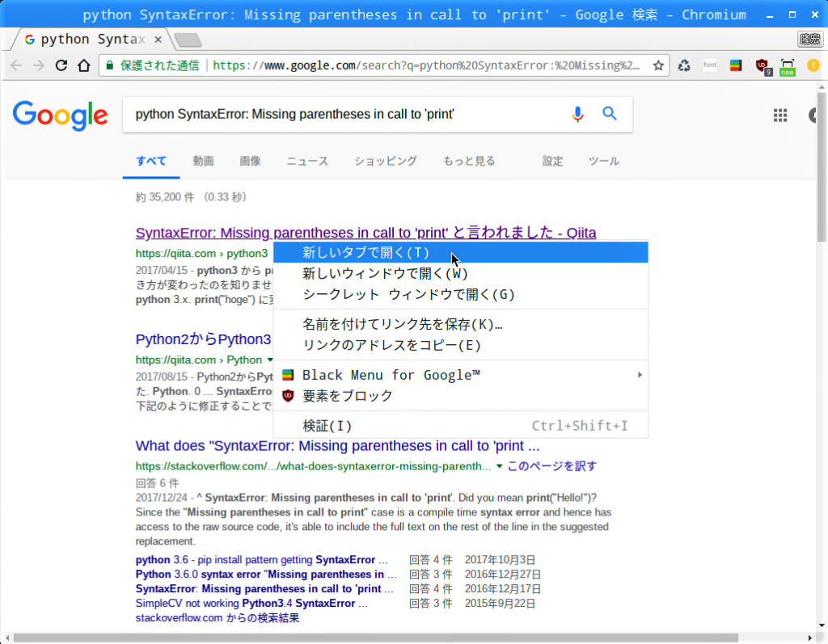Screen dimensions: 828x644
Task: Choose 名前を付けてリンク先を保存(K)
Action: point(460,324)
